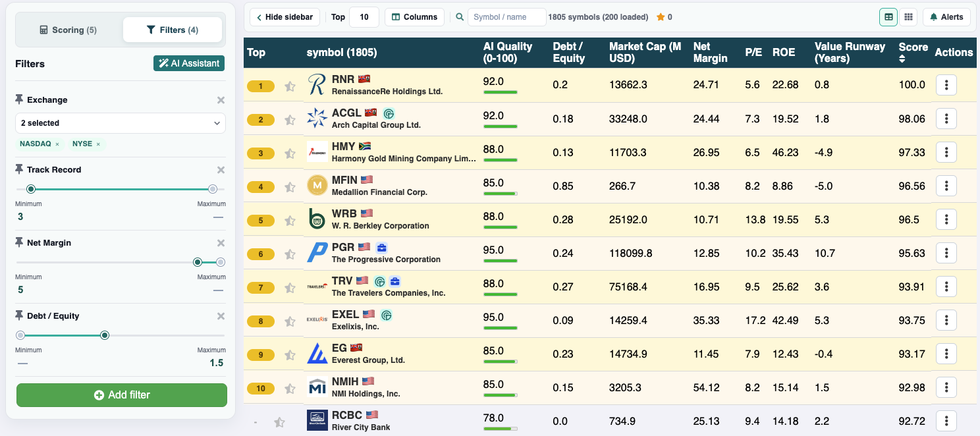Screen dimensions: 980x436
Task: Select the table view icon
Action: pos(888,17)
